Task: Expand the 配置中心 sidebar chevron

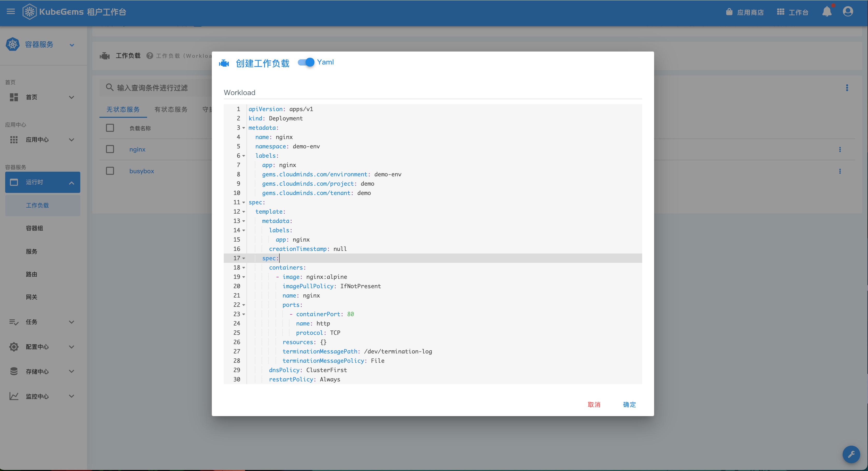Action: [71, 347]
